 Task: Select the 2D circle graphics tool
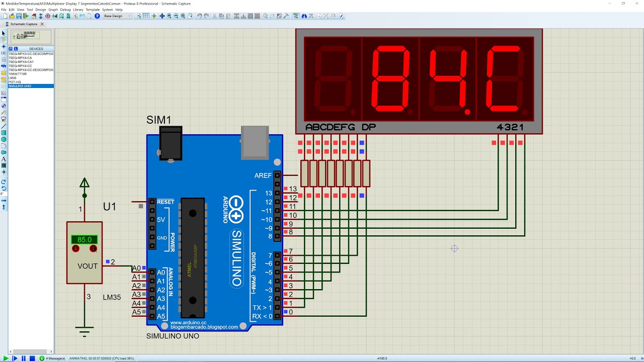[x=4, y=139]
